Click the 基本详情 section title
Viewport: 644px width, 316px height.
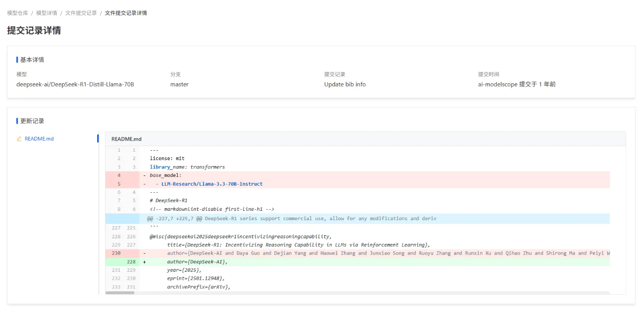point(32,60)
